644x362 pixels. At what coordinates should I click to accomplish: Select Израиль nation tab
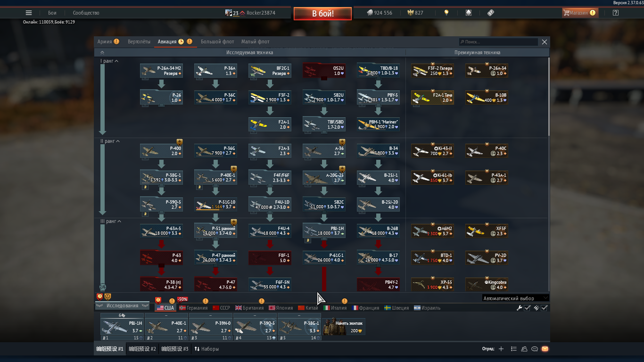(427, 308)
